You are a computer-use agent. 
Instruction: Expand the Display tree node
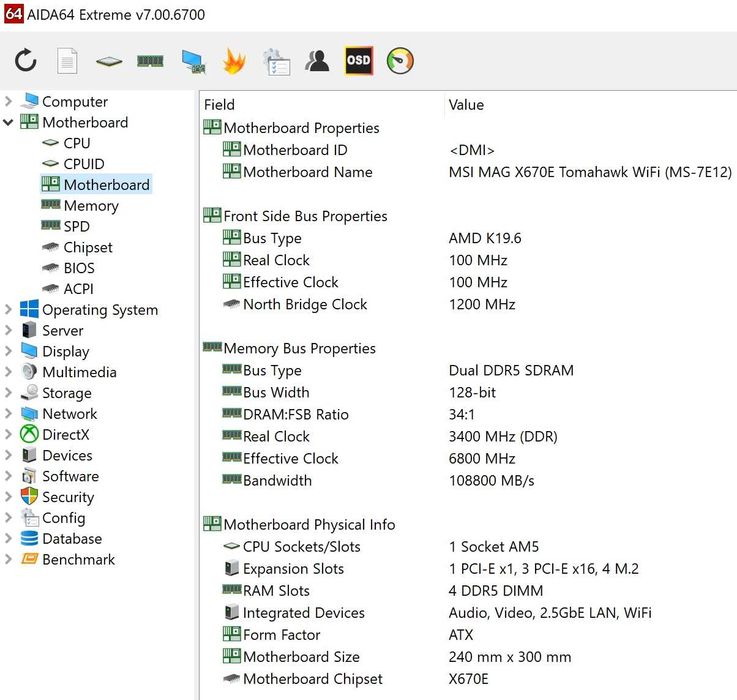coord(8,351)
